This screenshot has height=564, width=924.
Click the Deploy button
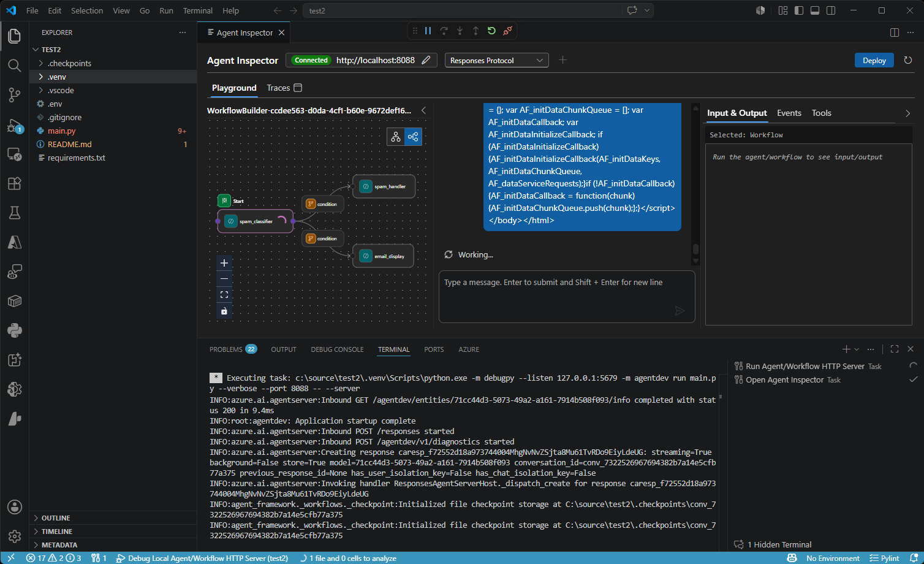click(x=874, y=60)
